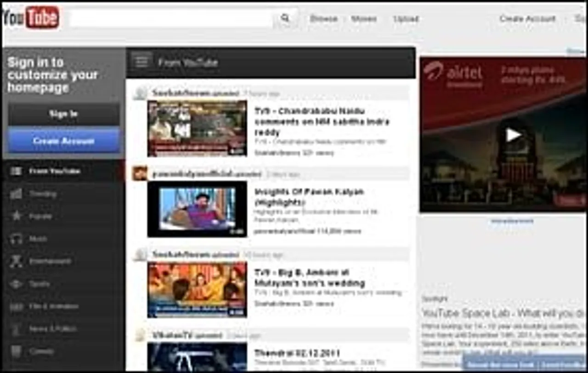588x373 pixels.
Task: Select the Comedy category in sidebar
Action: (x=63, y=351)
